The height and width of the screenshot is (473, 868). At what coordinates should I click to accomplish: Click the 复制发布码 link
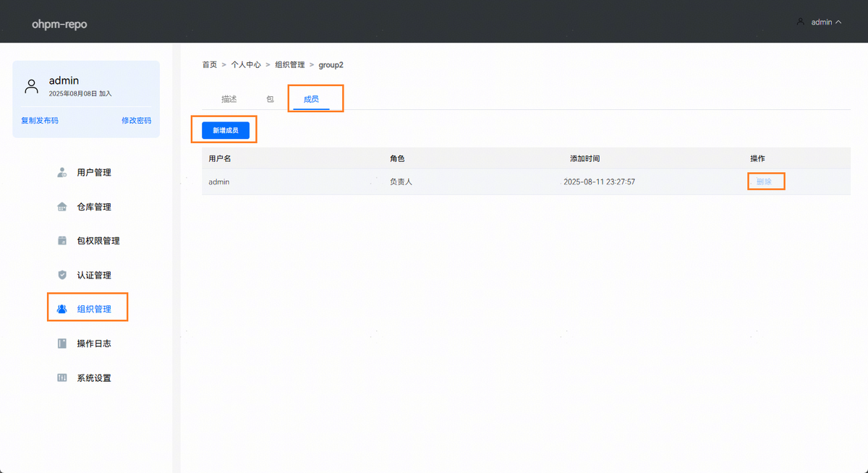(x=40, y=121)
